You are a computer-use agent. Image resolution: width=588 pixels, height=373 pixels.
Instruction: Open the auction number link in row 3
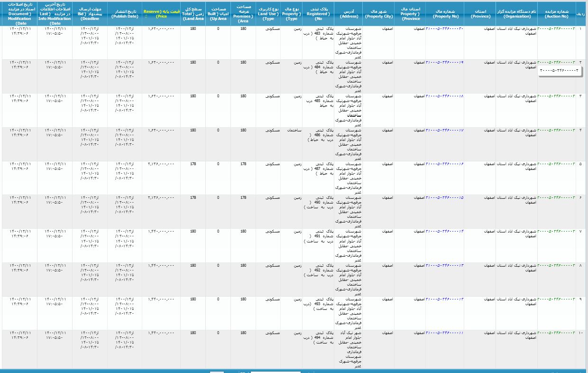[x=556, y=96]
